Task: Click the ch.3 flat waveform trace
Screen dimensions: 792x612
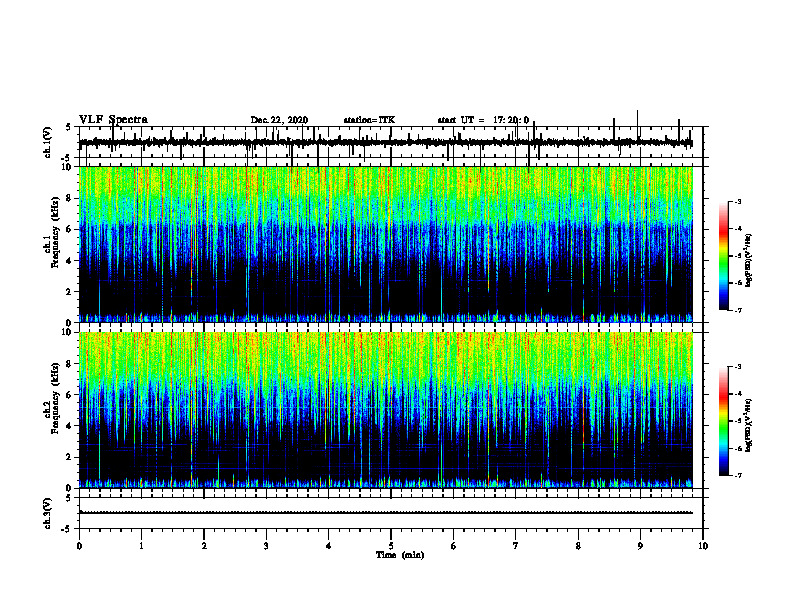Action: tap(385, 513)
